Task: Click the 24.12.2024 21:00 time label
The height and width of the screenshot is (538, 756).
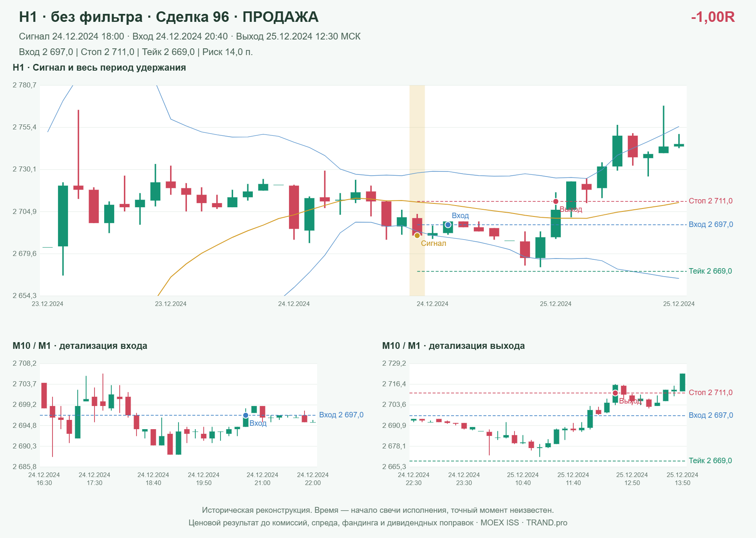Action: [262, 479]
